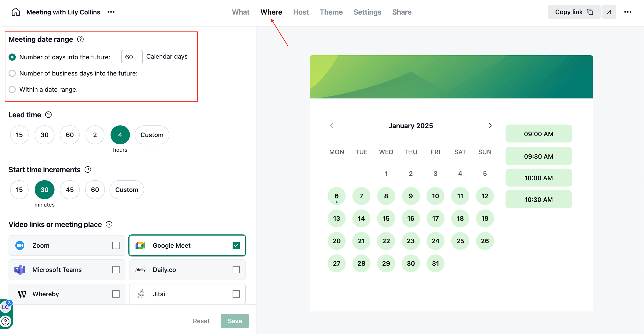Viewport: 644px width, 334px height.
Task: Select Number of business days radio
Action: coord(12,73)
